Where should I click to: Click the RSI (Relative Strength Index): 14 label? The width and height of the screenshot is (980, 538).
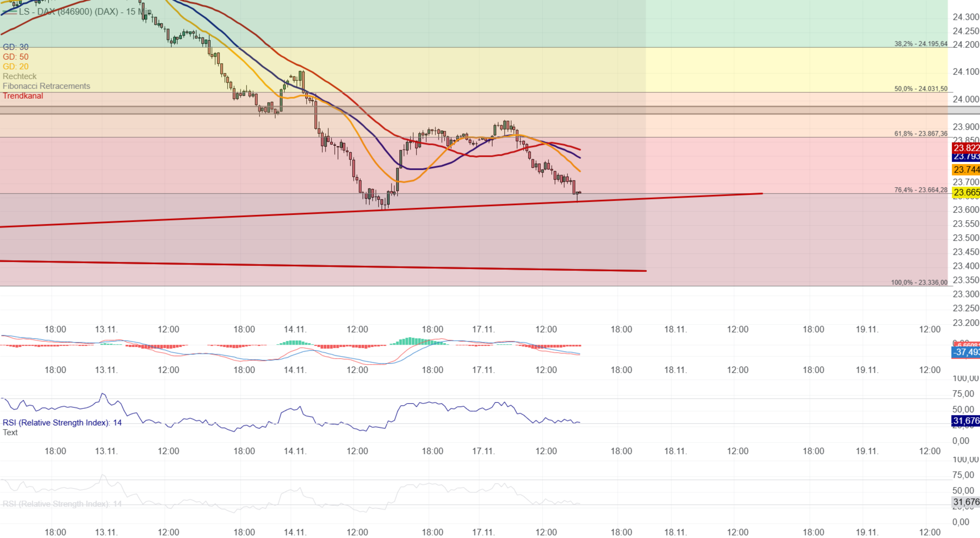click(62, 423)
